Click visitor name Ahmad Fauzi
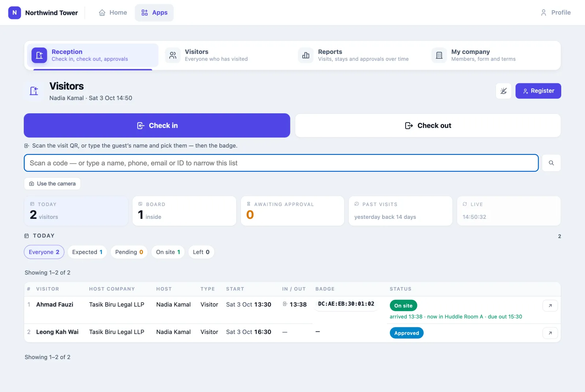The width and height of the screenshot is (585, 392). [54, 304]
